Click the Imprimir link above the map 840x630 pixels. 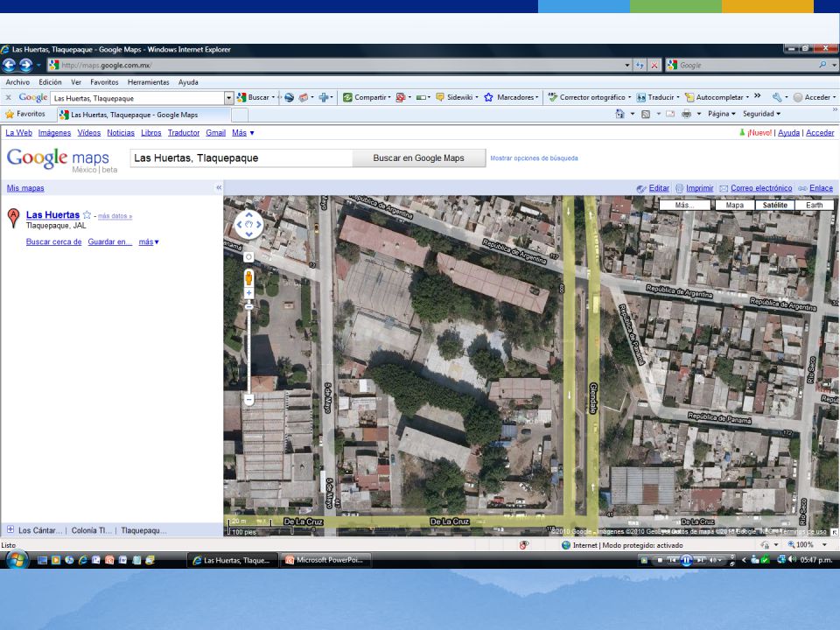click(x=700, y=188)
